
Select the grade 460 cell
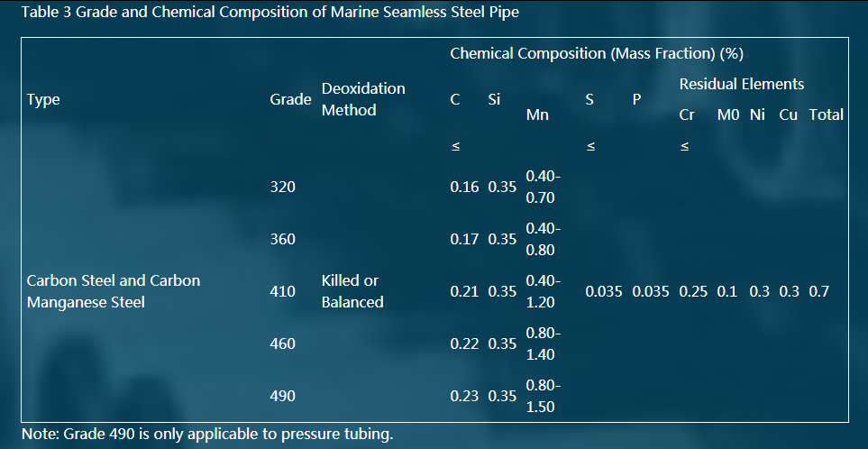click(283, 344)
